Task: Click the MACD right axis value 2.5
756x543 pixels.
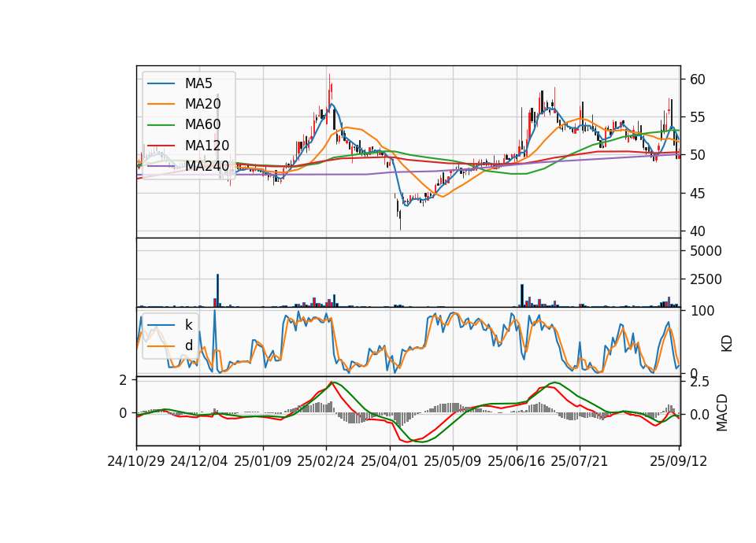Action: point(699,382)
